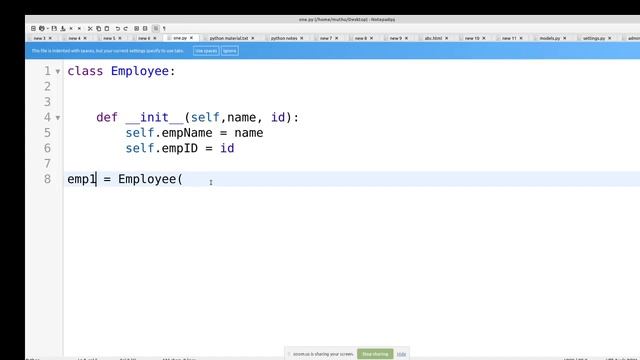Switch to the new 10 tab

point(472,38)
